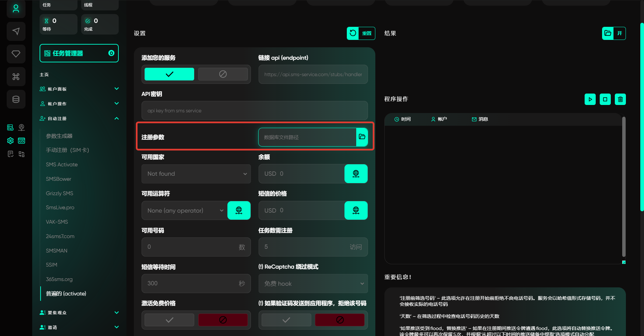Browse for database file path folder icon
Viewport: 644px width, 336px height.
(362, 137)
